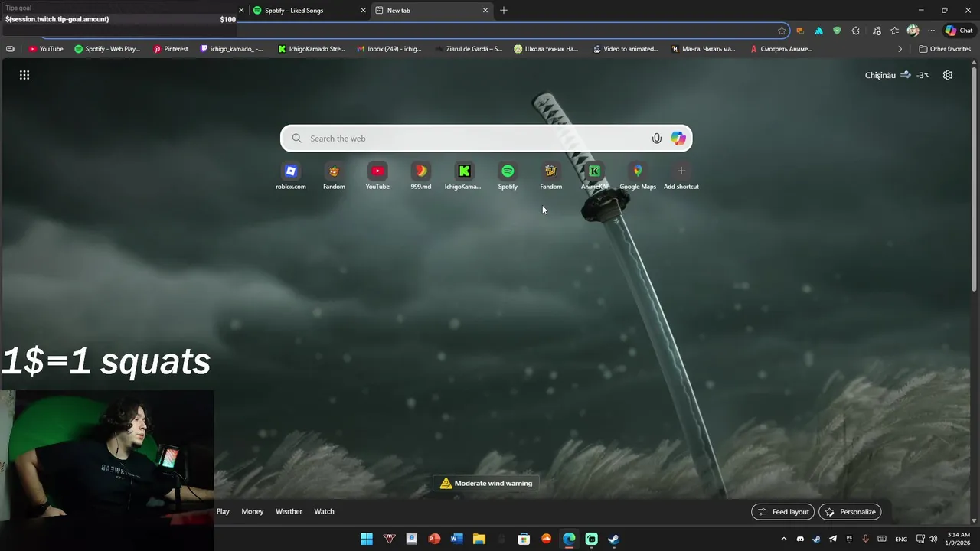Viewport: 980px width, 551px height.
Task: Open ichigo_kamado_ Twitch bookmark
Action: tap(231, 49)
